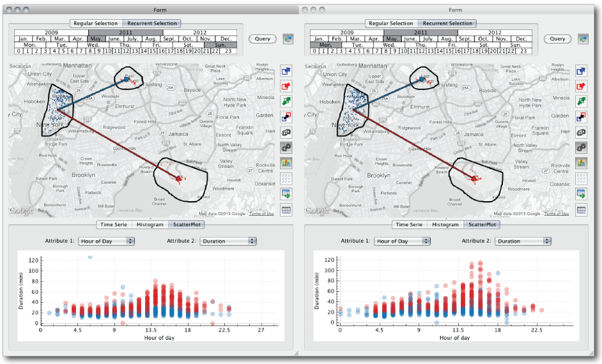The height and width of the screenshot is (364, 602).
Task: Click the table-with-green-arrow icon in left toolbar
Action: tap(286, 194)
